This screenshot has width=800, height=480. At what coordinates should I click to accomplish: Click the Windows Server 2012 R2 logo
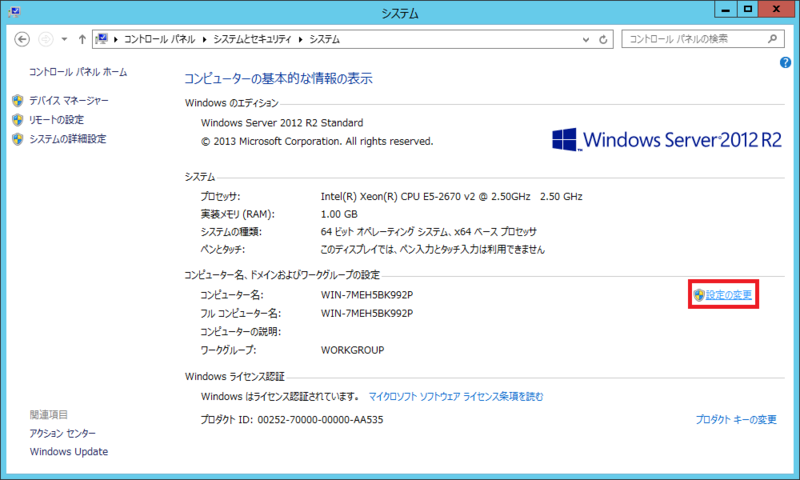pos(667,140)
